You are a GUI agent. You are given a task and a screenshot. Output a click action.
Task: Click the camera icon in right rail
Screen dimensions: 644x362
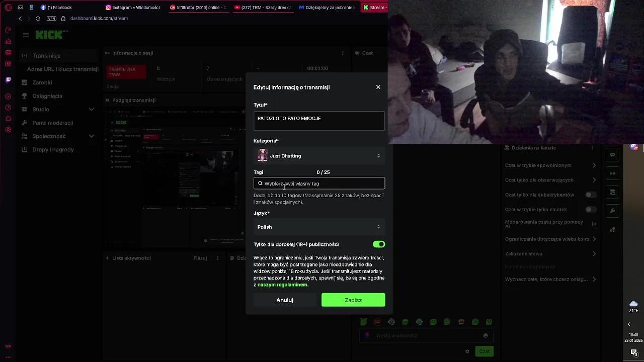[612, 192]
